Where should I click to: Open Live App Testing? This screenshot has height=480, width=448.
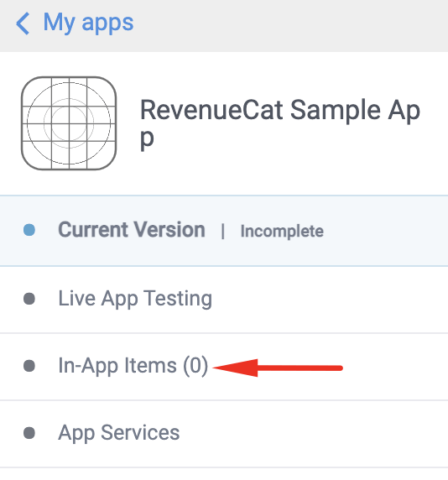tap(224, 299)
